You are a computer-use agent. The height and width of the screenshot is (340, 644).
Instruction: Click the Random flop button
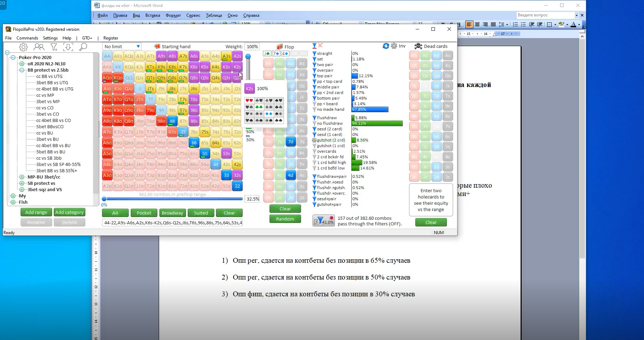pyautogui.click(x=285, y=219)
